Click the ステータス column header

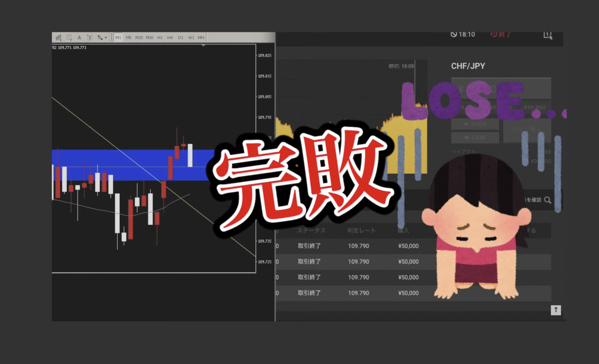tap(311, 231)
